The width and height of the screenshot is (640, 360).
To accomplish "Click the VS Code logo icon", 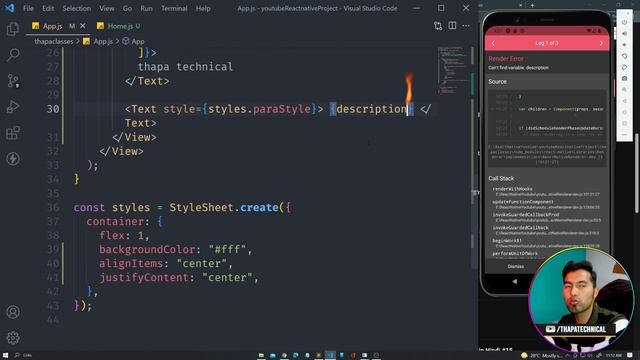I will pos(10,8).
